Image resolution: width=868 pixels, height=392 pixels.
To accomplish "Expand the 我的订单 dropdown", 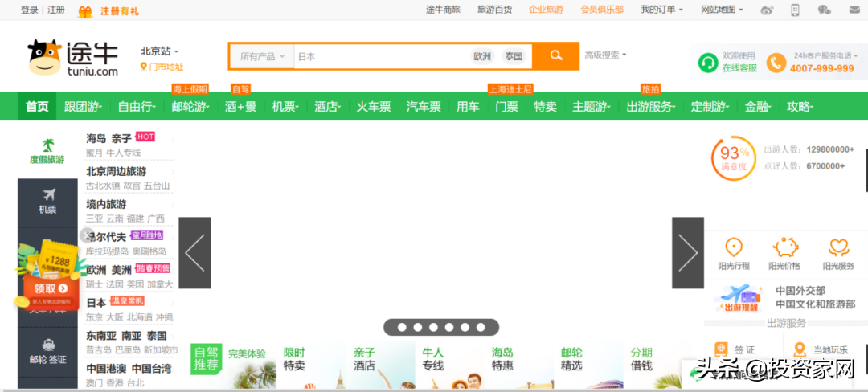I will coord(661,10).
